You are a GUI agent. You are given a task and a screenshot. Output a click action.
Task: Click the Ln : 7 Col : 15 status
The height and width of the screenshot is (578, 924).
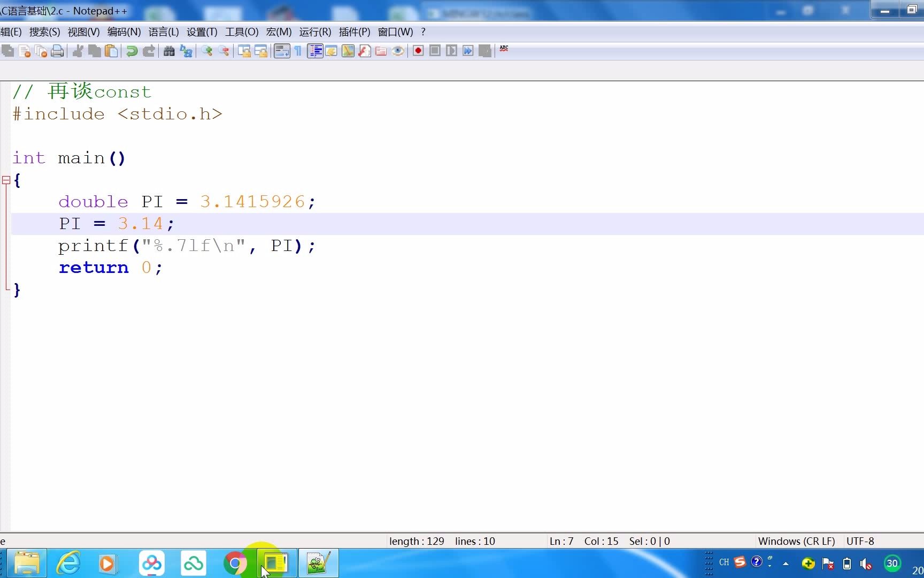[584, 541]
